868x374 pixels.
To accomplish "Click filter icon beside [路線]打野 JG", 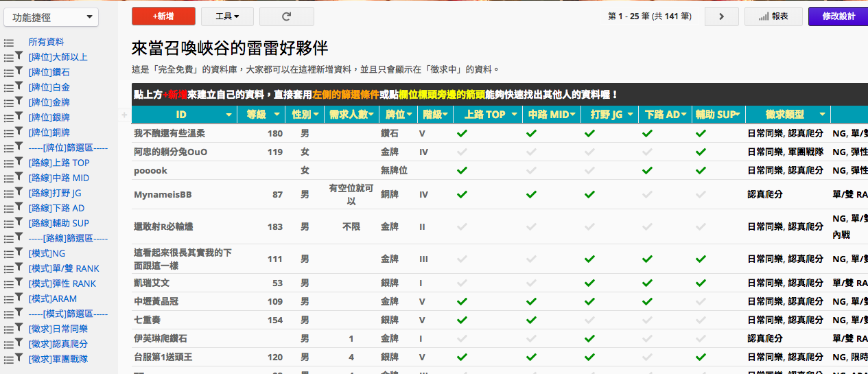I will point(19,193).
